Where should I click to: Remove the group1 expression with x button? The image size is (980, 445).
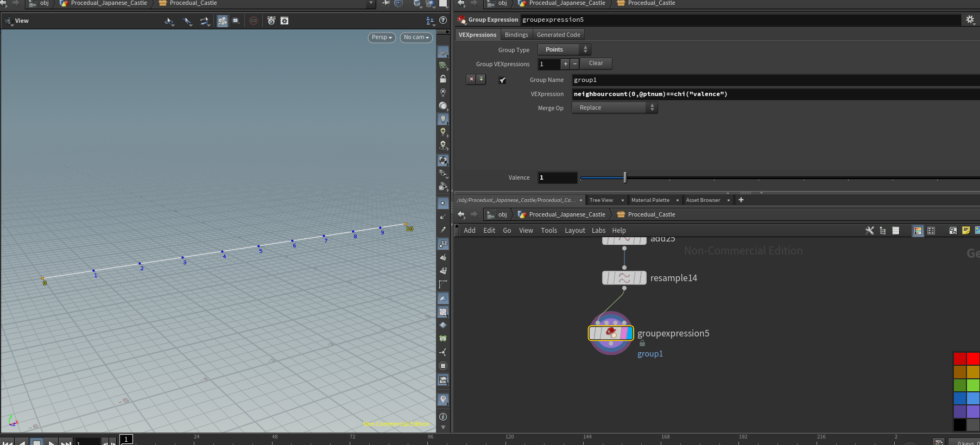[x=471, y=79]
